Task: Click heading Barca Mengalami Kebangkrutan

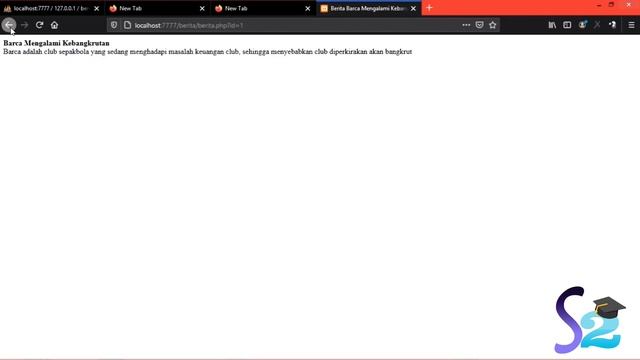Action: [x=56, y=43]
